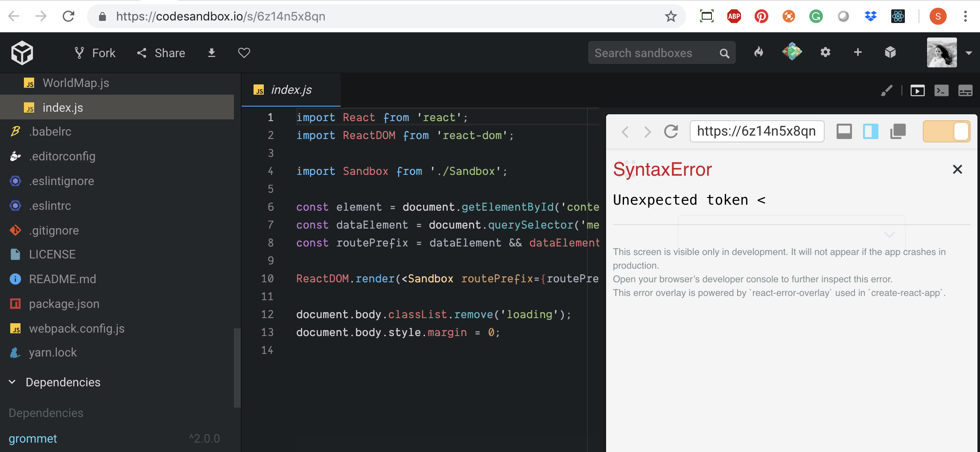Click the sandbox preview URL field
Viewport: 980px width, 452px height.
pyautogui.click(x=757, y=131)
